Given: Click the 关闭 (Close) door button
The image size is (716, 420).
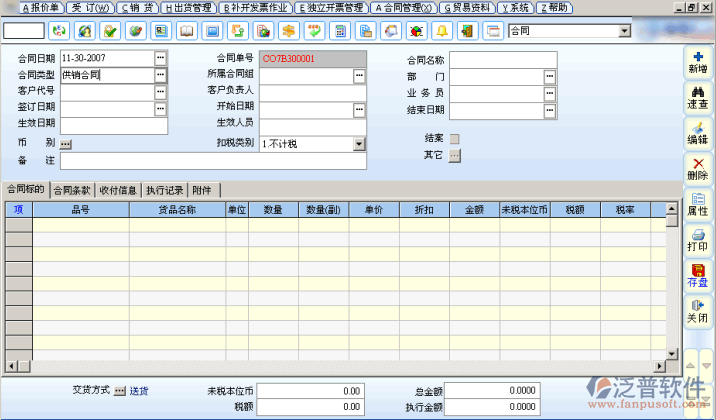Looking at the screenshot, I should 697,311.
